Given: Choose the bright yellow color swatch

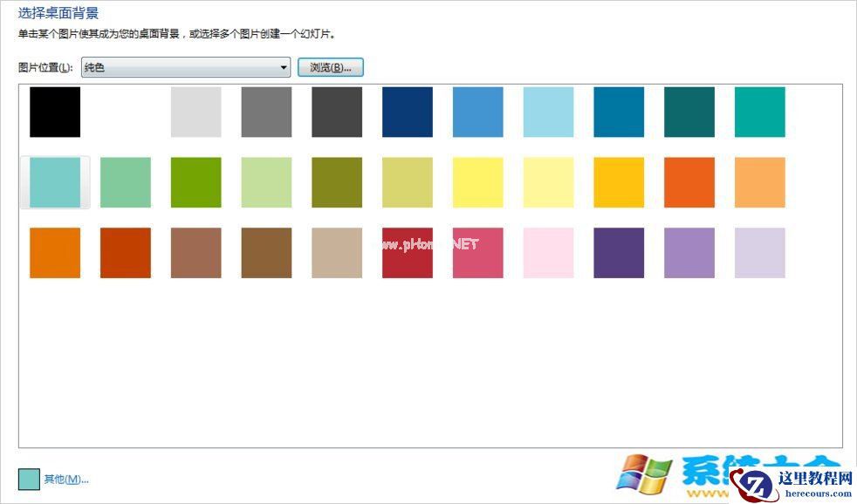Looking at the screenshot, I should pyautogui.click(x=477, y=181).
